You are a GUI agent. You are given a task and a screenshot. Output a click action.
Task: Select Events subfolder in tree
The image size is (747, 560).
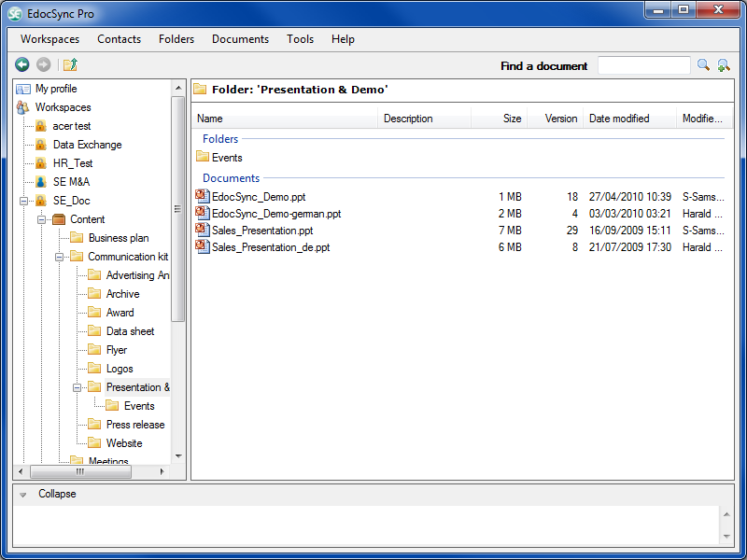[x=139, y=406]
